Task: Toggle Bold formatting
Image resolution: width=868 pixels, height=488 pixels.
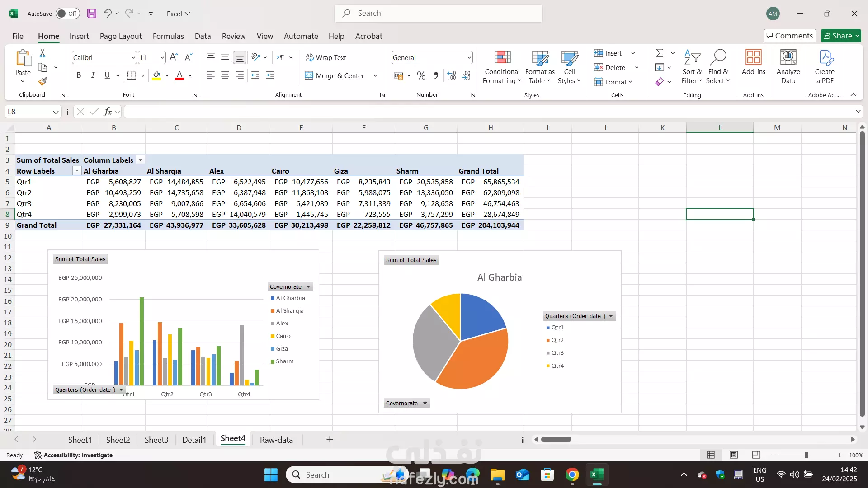Action: pyautogui.click(x=79, y=75)
